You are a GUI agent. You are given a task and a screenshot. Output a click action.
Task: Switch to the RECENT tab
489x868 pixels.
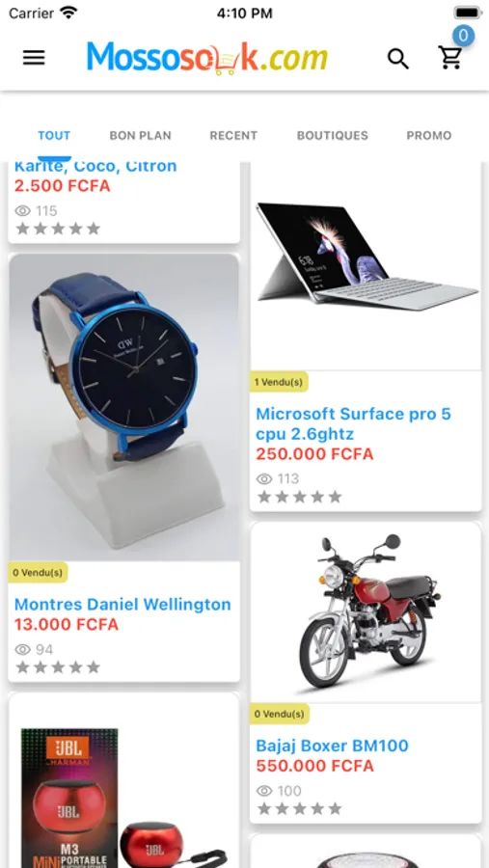(x=233, y=136)
